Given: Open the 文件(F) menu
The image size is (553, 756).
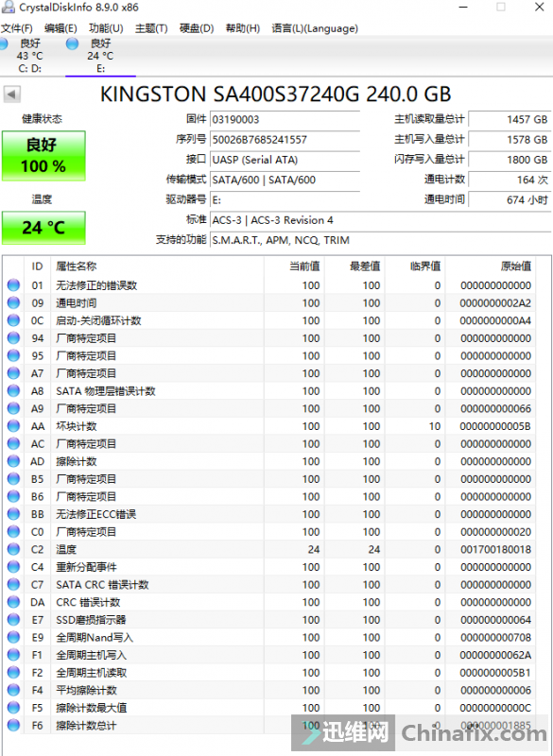Looking at the screenshot, I should point(17,28).
